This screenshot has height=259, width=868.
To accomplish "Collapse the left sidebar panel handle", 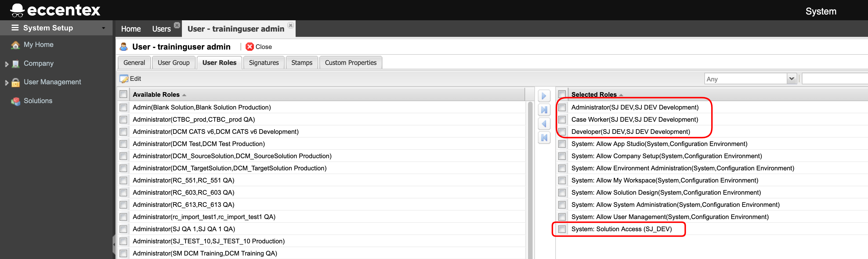I will pyautogui.click(x=114, y=245).
